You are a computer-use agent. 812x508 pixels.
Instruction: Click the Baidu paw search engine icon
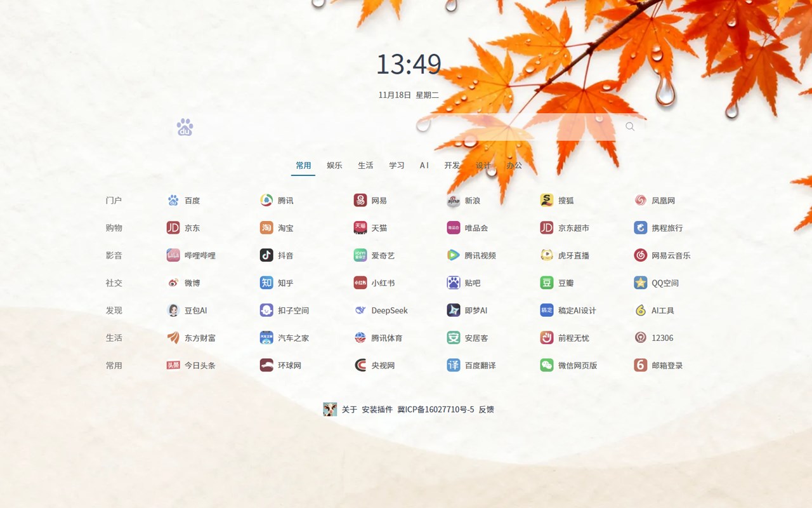tap(185, 127)
